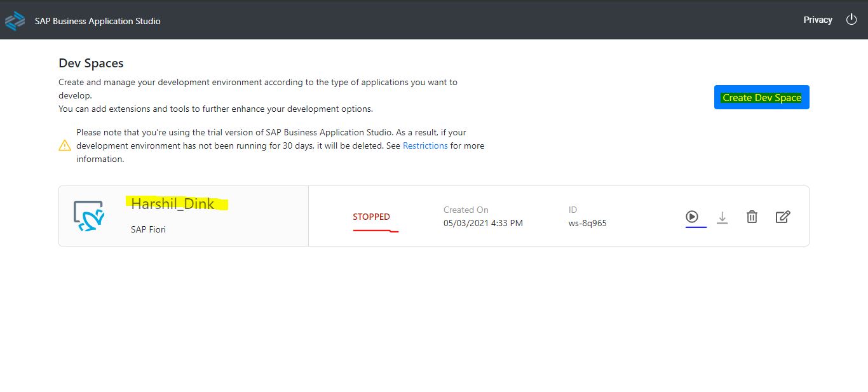This screenshot has width=868, height=392.
Task: Click the SAP Fiori label under the name
Action: click(148, 229)
